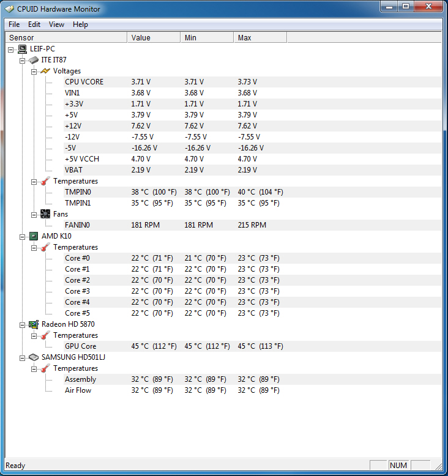
Task: Select the Core #3 row
Action: click(252, 291)
